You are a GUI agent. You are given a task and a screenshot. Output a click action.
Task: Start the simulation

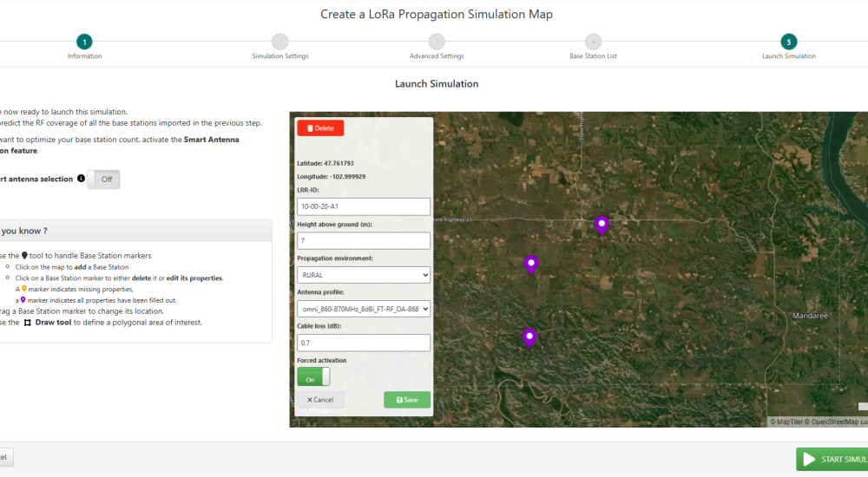click(832, 460)
